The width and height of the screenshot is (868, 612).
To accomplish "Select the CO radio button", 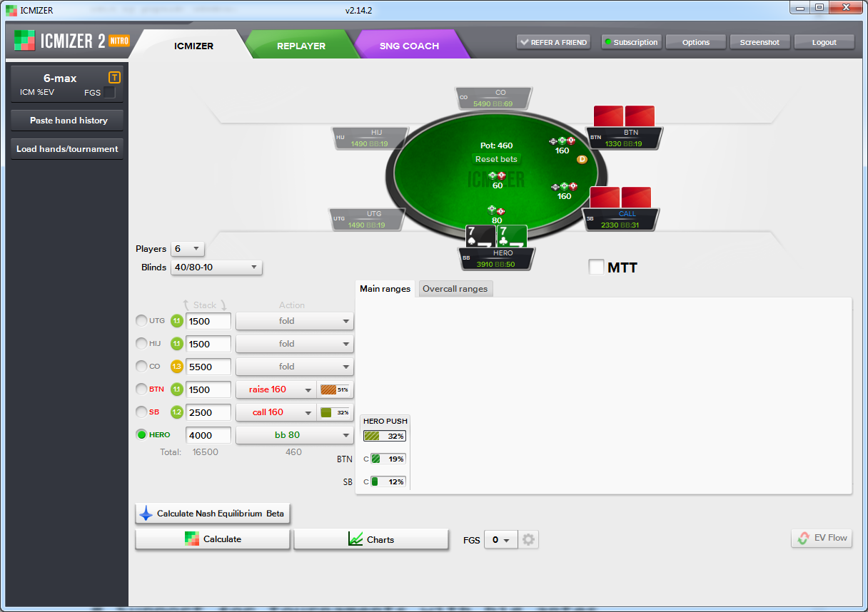I will (x=141, y=367).
